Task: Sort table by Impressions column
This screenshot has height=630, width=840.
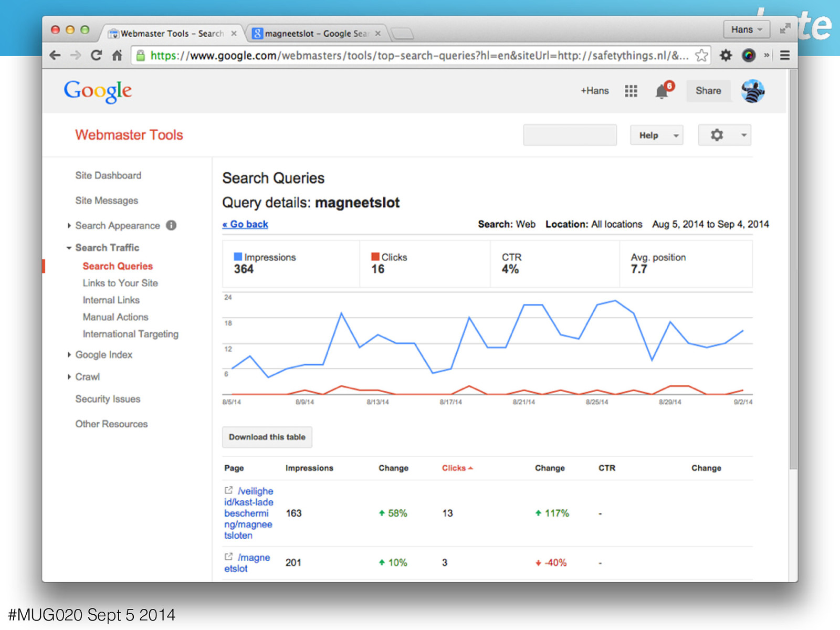Action: (x=309, y=468)
